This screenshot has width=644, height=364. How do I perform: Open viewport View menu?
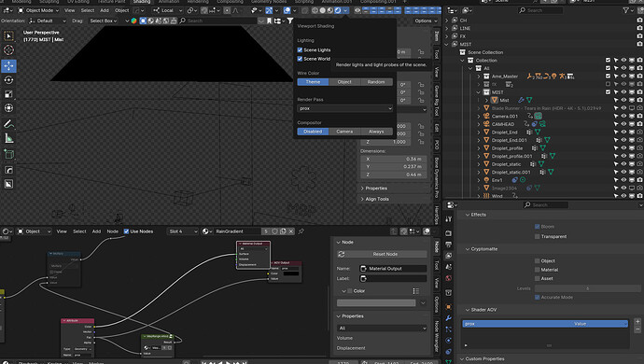[x=70, y=10]
